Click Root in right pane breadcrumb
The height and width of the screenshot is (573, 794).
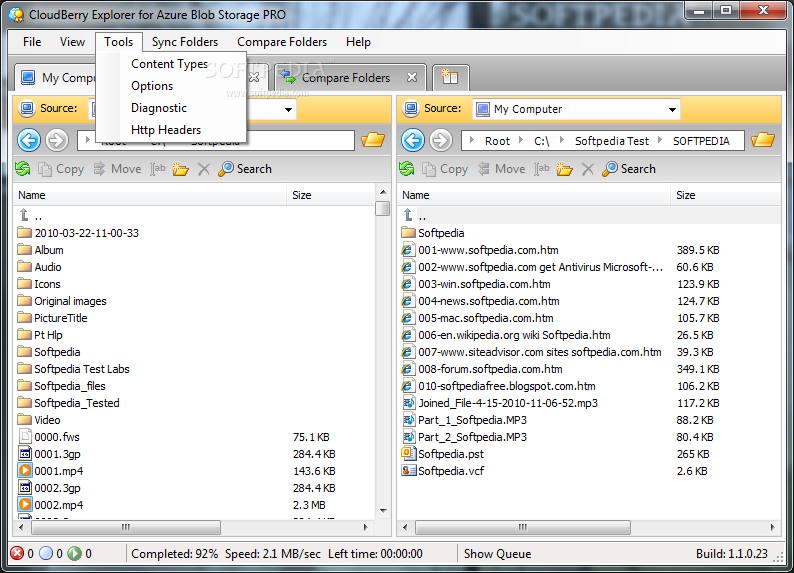pos(497,141)
